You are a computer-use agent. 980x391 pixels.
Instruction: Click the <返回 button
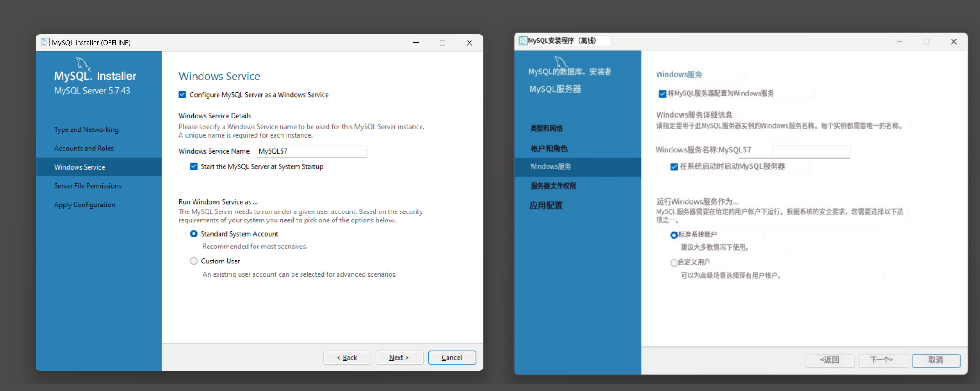pos(829,360)
